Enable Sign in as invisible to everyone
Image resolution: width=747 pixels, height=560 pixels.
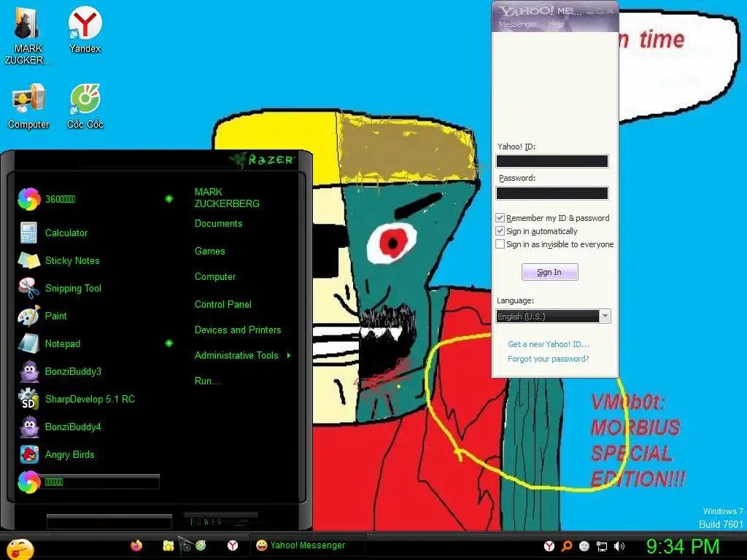coord(500,244)
